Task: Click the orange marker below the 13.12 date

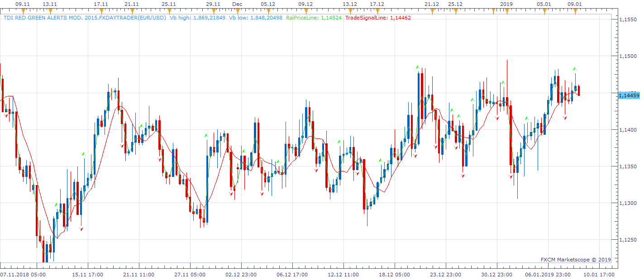Action: [x=349, y=11]
